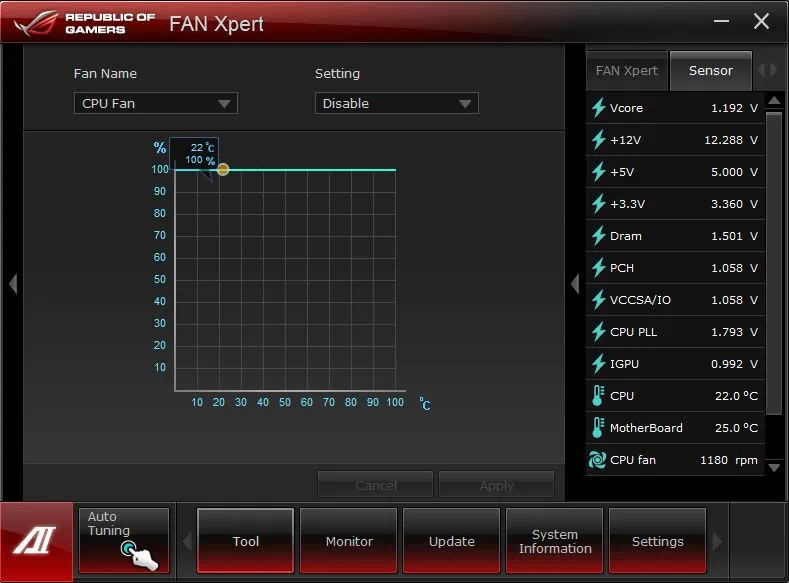Viewport: 789px width, 583px height.
Task: Start Auto Tuning with hand icon
Action: [x=124, y=540]
